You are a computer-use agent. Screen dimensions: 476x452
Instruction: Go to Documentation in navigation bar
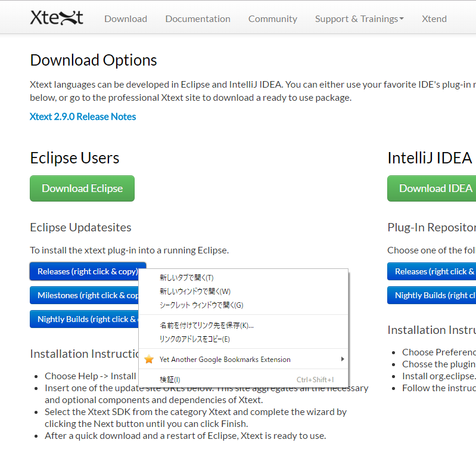coord(198,18)
